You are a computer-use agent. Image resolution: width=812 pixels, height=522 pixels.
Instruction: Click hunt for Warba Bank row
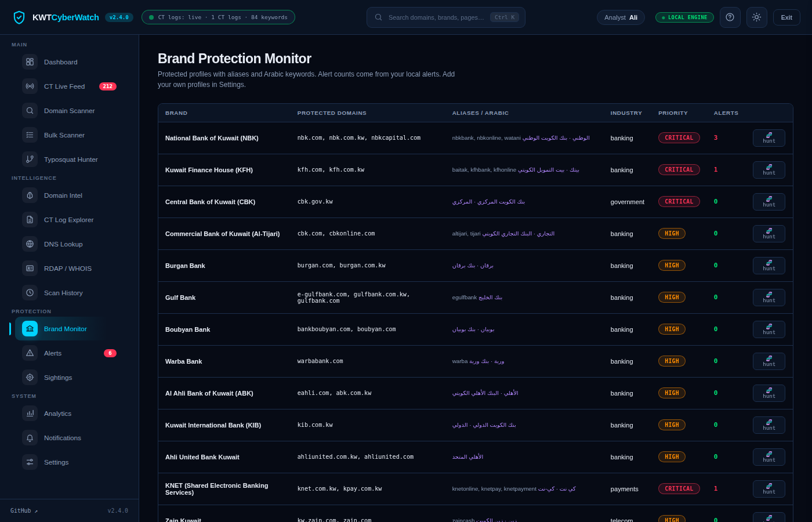point(768,361)
